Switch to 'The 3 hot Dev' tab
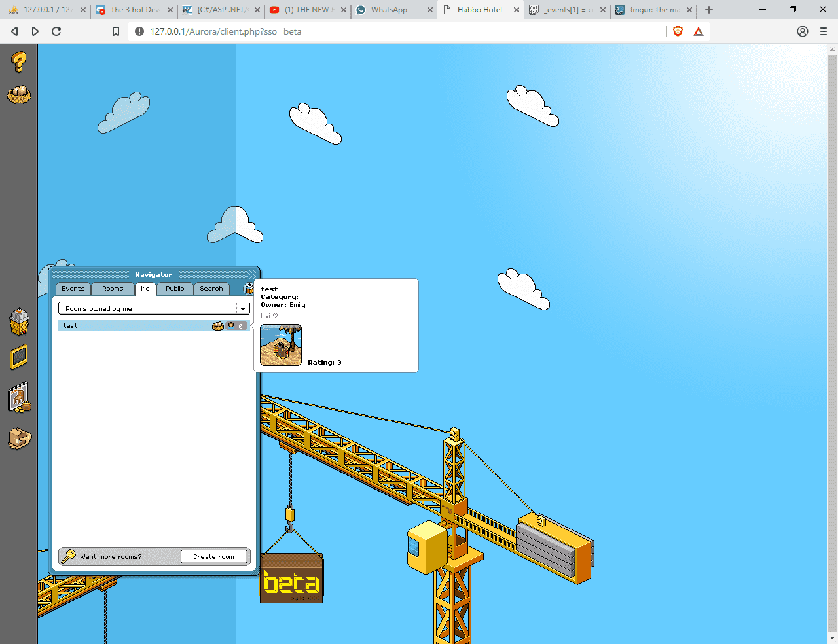This screenshot has width=838, height=644. pos(134,10)
